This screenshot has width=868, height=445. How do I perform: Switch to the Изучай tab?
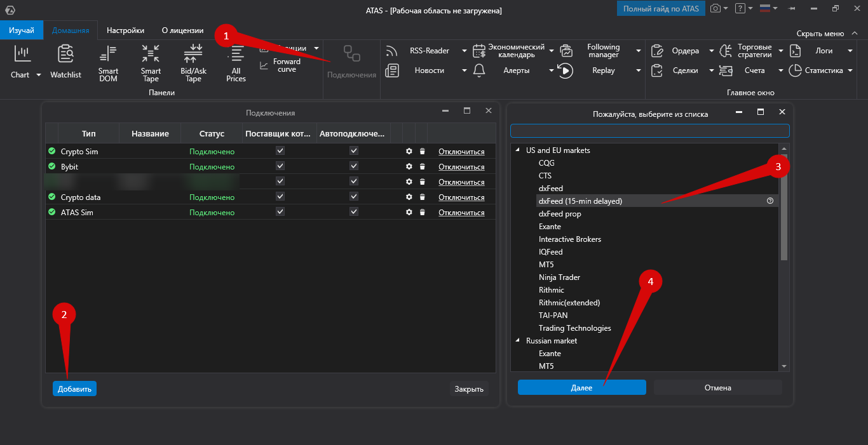pyautogui.click(x=22, y=30)
